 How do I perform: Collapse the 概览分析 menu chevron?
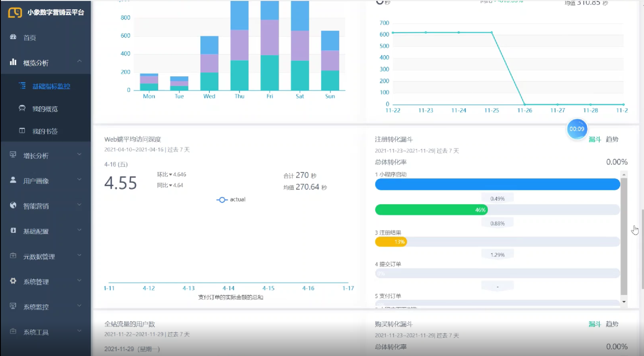click(79, 61)
